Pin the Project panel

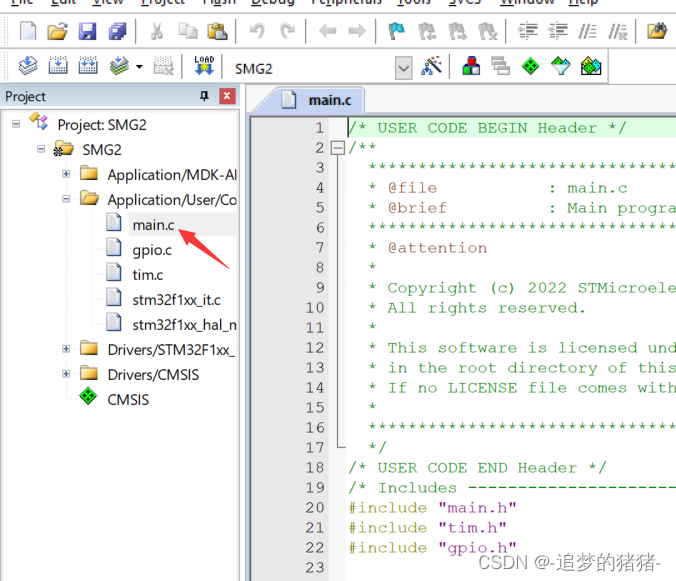[x=204, y=96]
